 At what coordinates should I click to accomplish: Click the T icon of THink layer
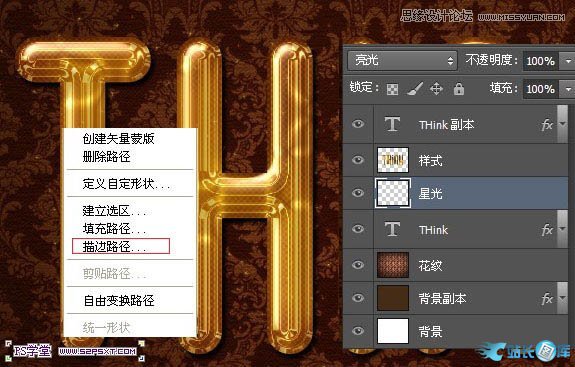(392, 230)
